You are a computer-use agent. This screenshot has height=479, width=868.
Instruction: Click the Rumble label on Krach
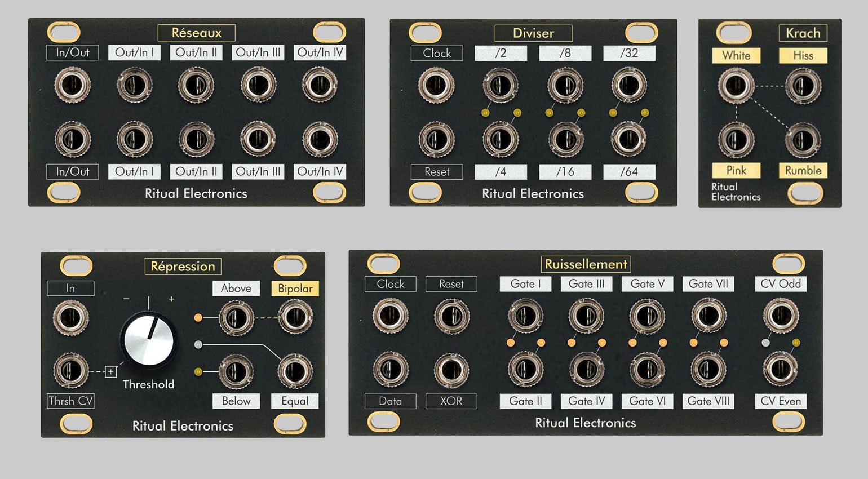(x=803, y=170)
